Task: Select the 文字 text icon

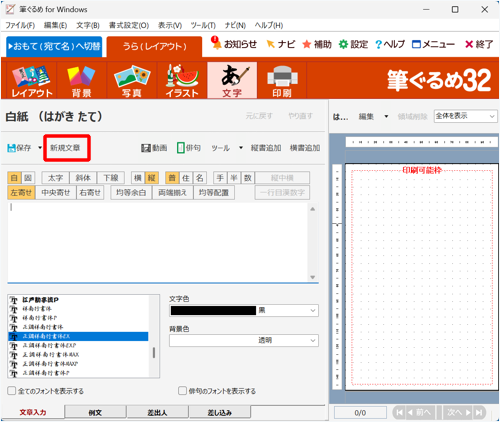Action: click(x=232, y=81)
